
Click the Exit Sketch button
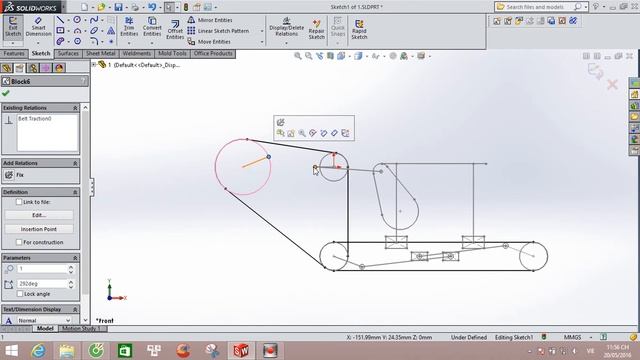[13, 27]
